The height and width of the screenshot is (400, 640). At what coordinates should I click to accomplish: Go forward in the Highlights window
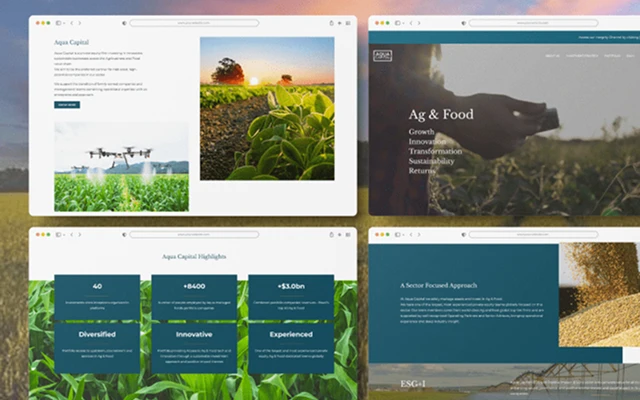point(80,235)
